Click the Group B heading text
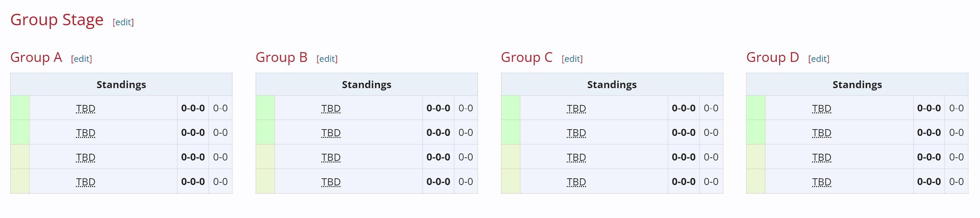The width and height of the screenshot is (980, 218). (x=281, y=58)
